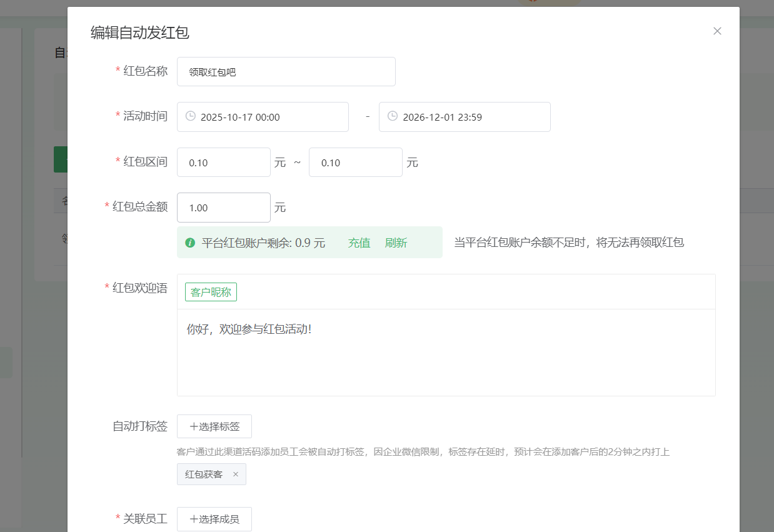Select the 红包总金额 field showing 1.00
The width and height of the screenshot is (774, 532).
223,208
